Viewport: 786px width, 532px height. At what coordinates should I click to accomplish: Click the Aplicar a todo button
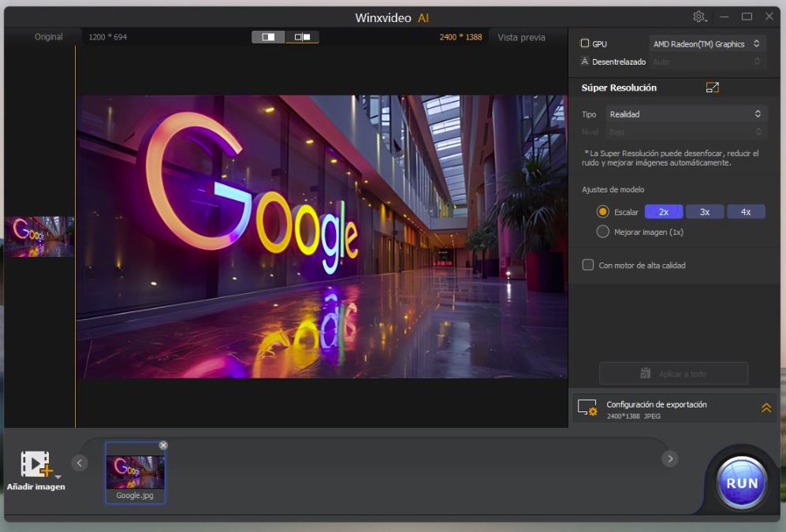click(674, 374)
